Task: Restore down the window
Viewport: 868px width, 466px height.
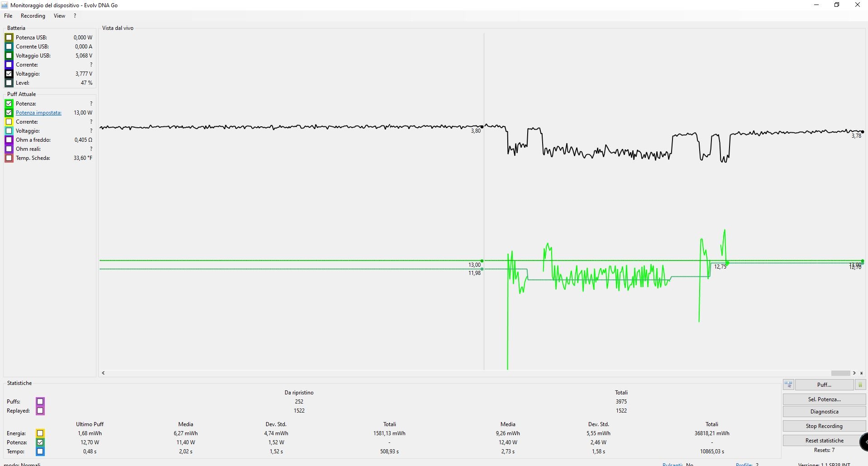Action: (837, 5)
